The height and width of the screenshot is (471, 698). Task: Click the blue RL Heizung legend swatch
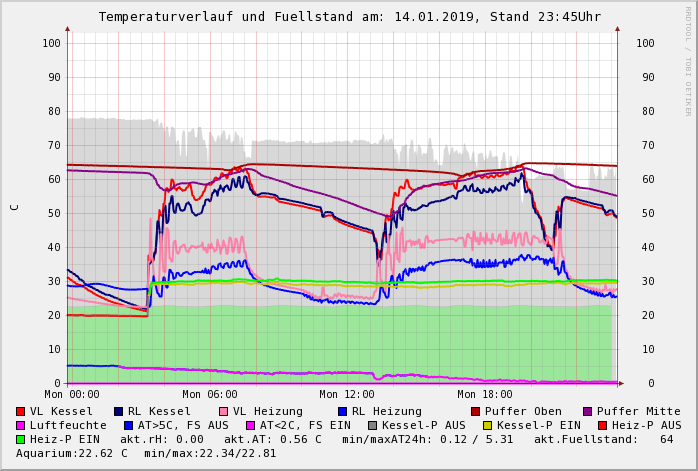coord(342,411)
